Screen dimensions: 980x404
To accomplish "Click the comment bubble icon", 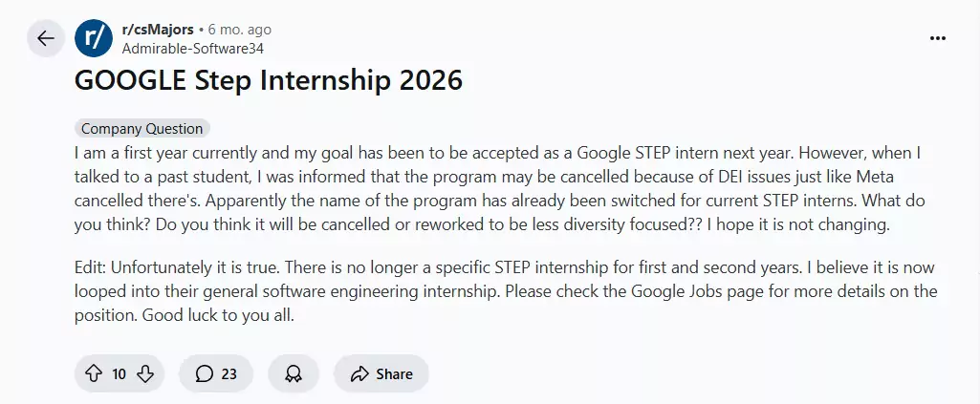I will pos(204,373).
